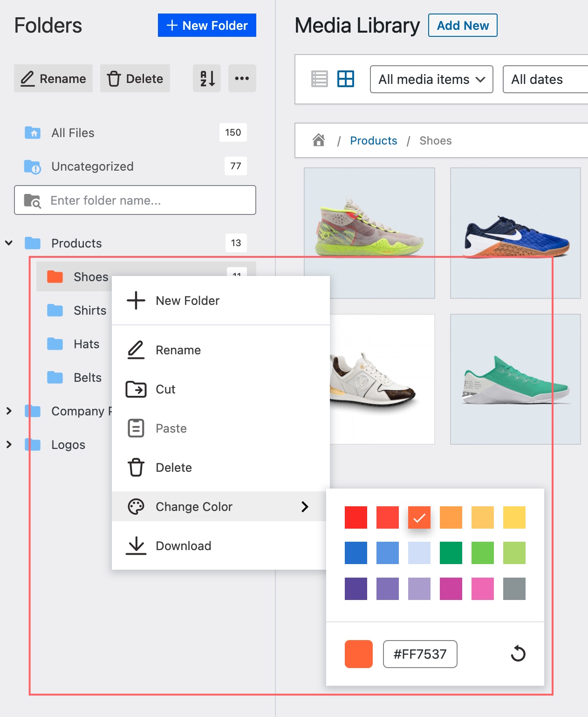Click the Shirts folder icon
Image resolution: width=588 pixels, height=717 pixels.
55,310
